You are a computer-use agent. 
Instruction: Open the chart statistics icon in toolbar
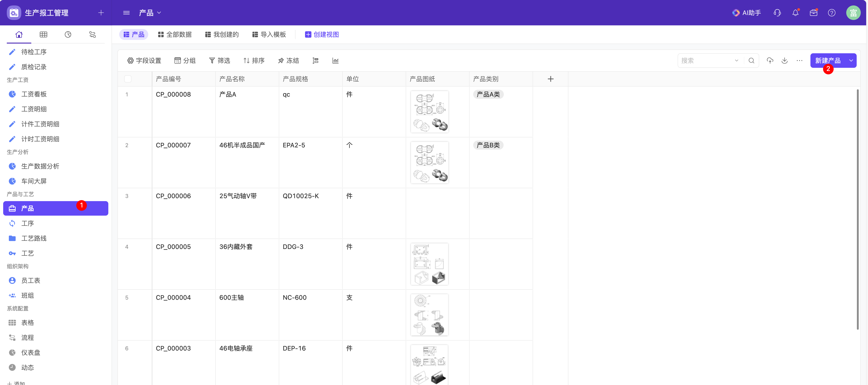[x=335, y=61]
